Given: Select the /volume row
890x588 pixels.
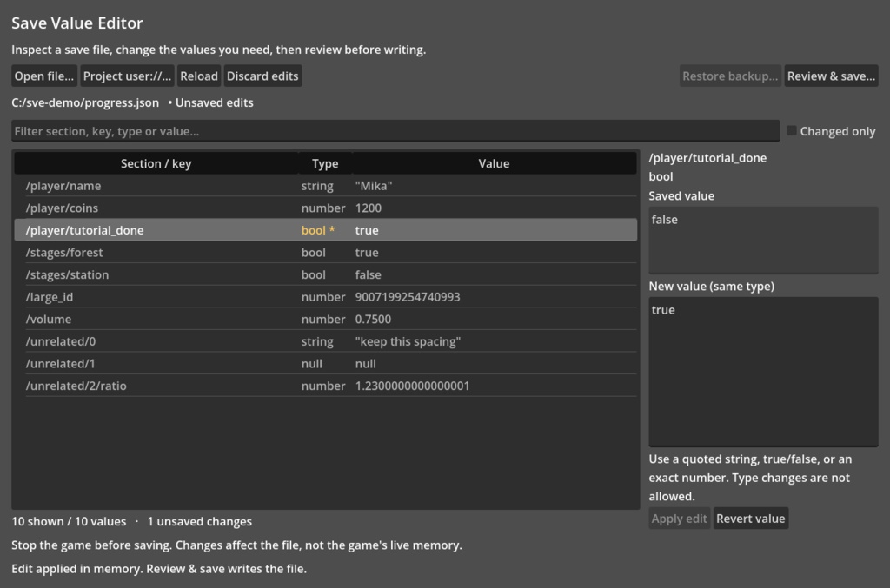Looking at the screenshot, I should coord(325,319).
